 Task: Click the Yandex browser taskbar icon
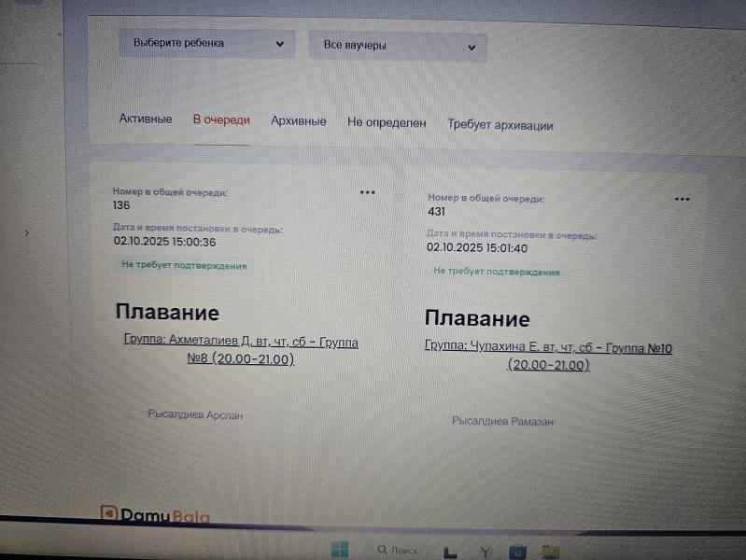coord(484,551)
